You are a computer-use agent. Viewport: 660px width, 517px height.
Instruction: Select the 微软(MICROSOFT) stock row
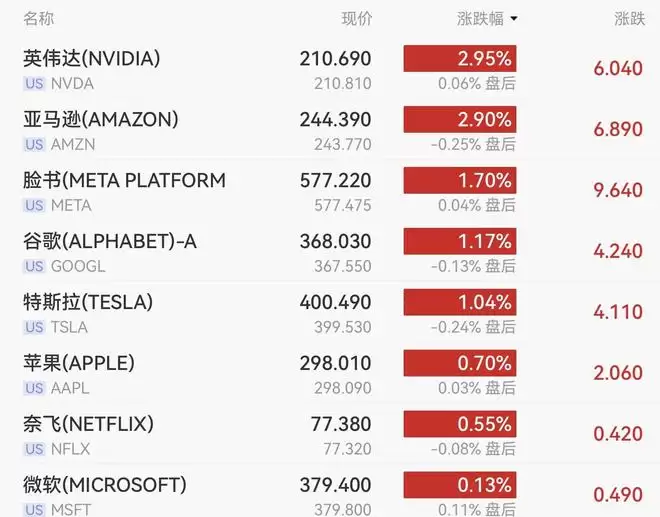(330, 492)
